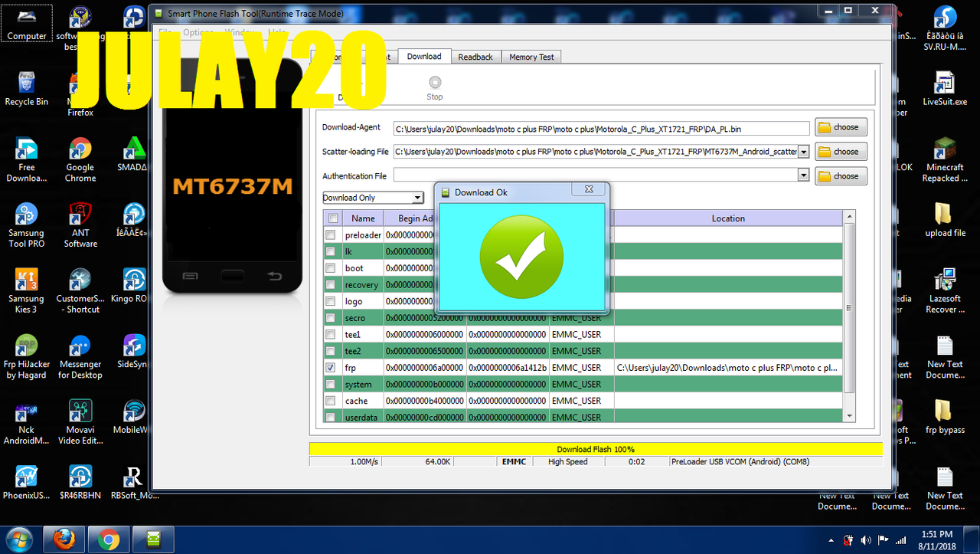
Task: Open Nck AndroidM... desktop shortcut
Action: pyautogui.click(x=26, y=423)
